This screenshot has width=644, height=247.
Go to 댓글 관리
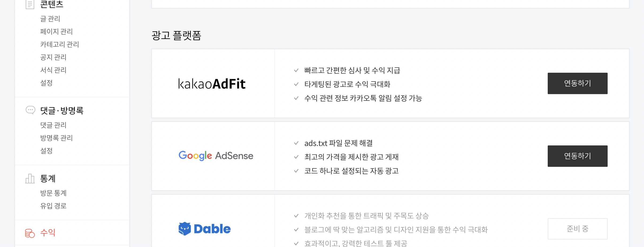coord(53,125)
